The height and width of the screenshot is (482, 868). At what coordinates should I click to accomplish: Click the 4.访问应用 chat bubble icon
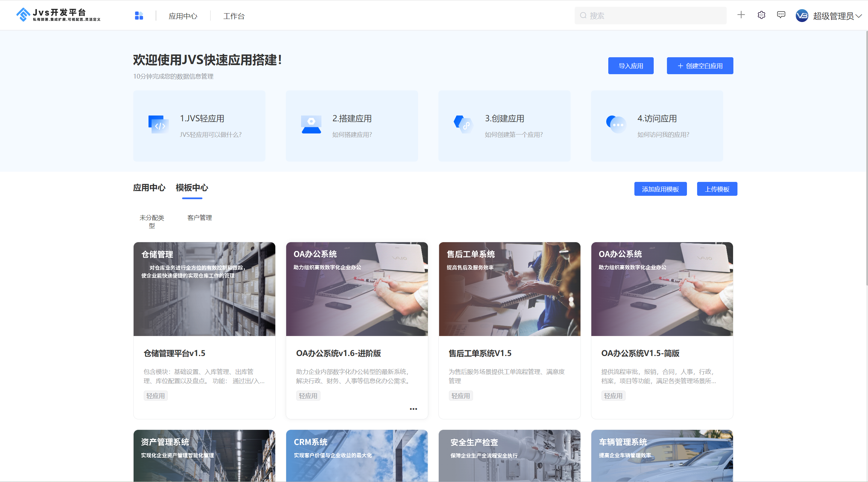(616, 124)
